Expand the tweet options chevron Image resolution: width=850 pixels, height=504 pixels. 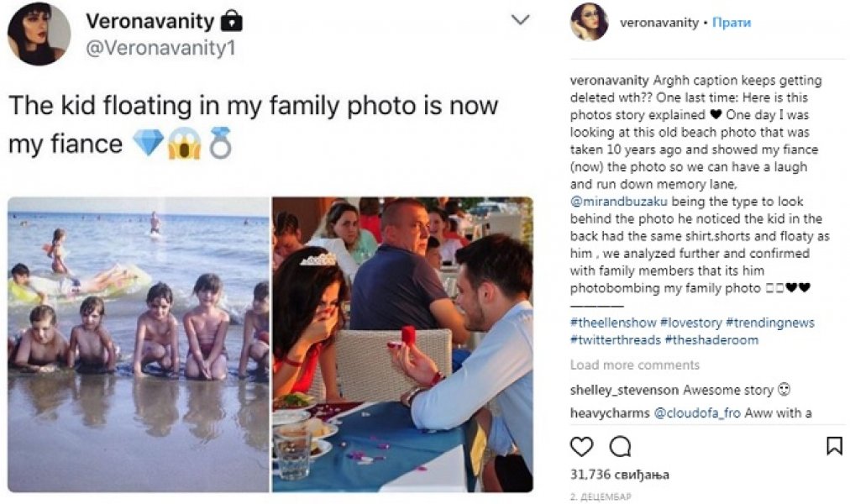[521, 19]
